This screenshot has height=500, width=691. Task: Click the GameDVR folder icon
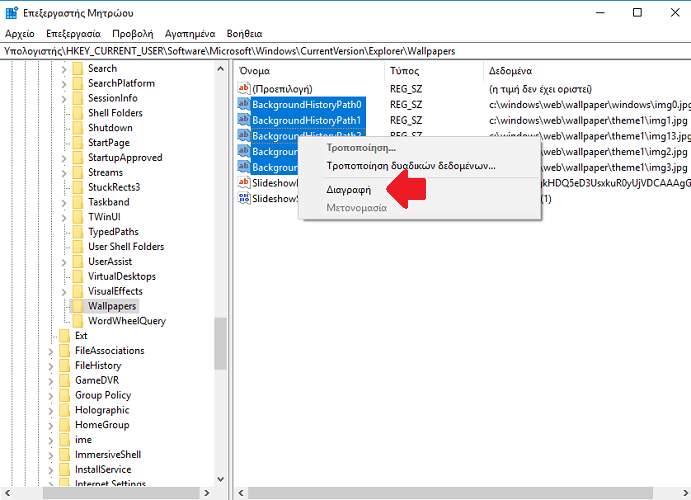[x=64, y=380]
